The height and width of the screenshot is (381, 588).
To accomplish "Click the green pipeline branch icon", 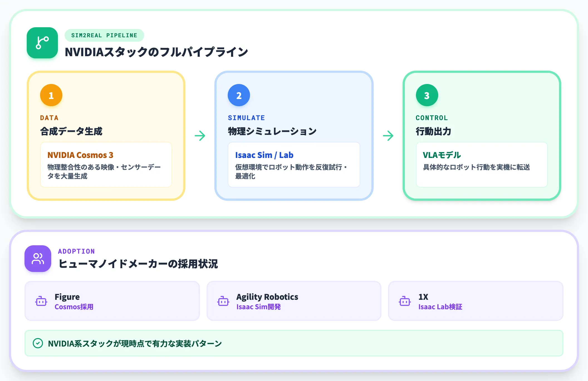I will click(42, 43).
